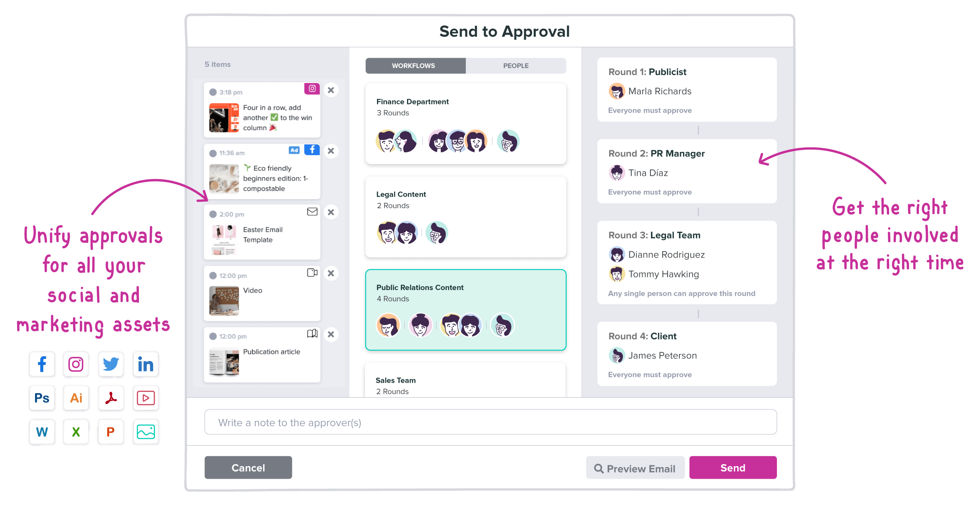Click the video camera icon on the 12:00 pm item
The image size is (980, 505).
[312, 273]
